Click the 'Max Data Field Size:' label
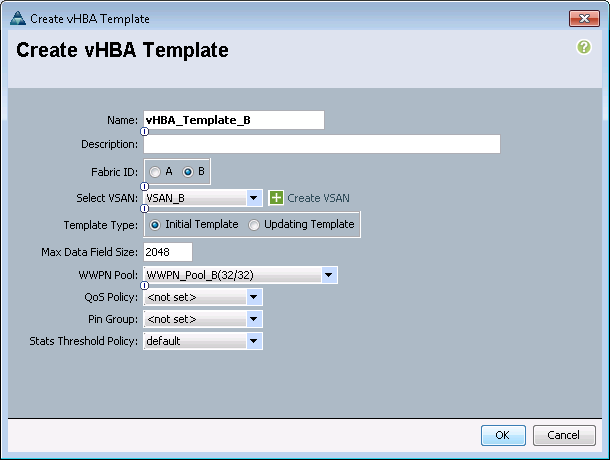Screen dimensions: 610x460 (89, 252)
